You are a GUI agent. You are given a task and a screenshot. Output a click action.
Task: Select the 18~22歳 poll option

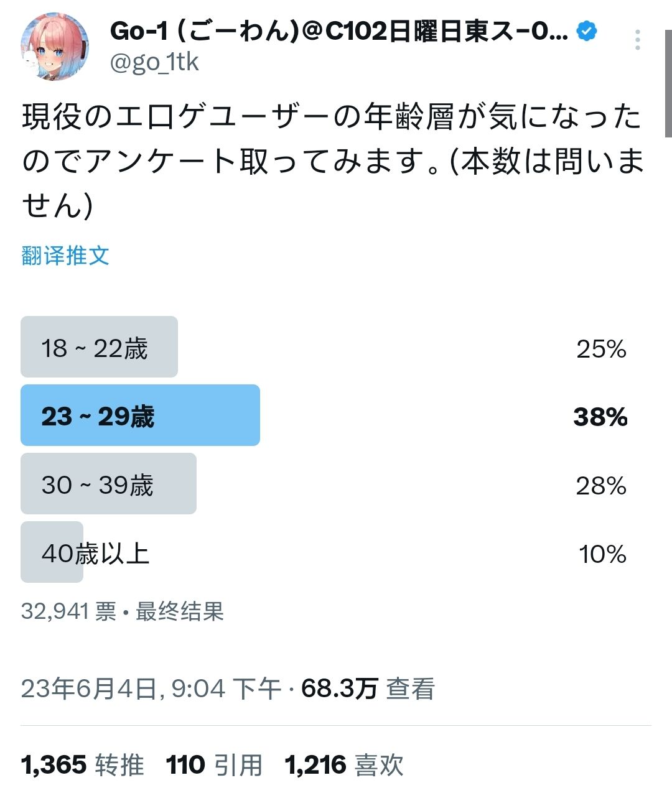(99, 347)
